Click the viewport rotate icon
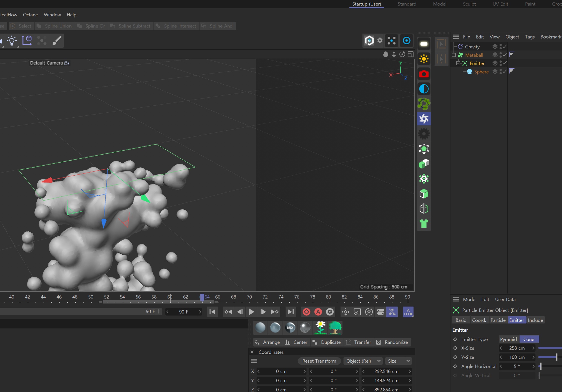The height and width of the screenshot is (392, 562). [x=402, y=54]
